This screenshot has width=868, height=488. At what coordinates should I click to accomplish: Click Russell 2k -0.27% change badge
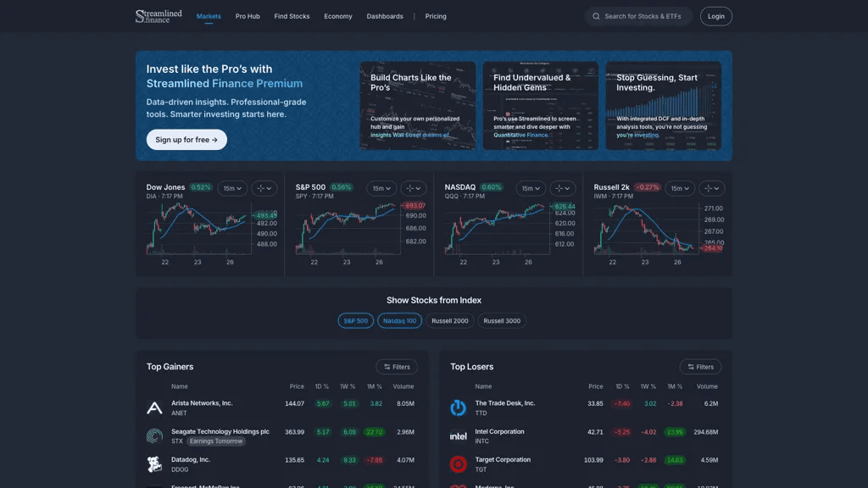(647, 187)
